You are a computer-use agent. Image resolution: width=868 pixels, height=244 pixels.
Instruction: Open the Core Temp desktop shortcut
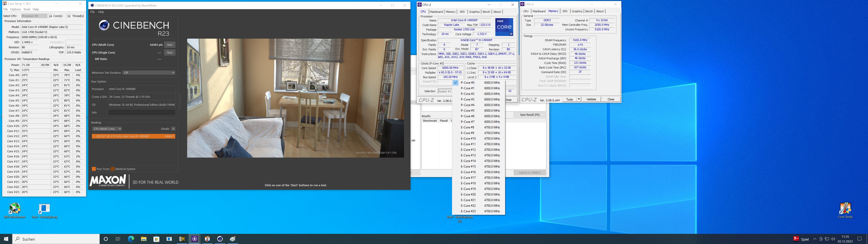click(x=845, y=211)
